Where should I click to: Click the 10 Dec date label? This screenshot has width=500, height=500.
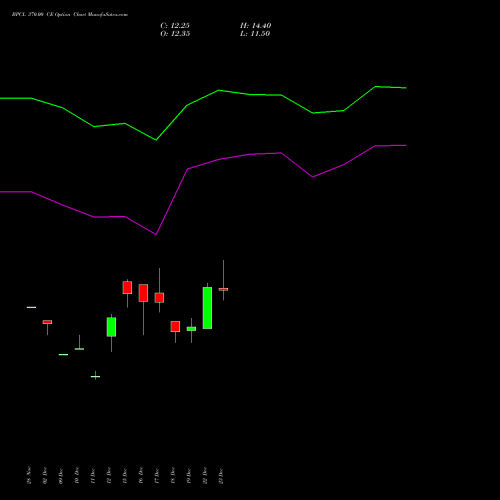pos(77,475)
